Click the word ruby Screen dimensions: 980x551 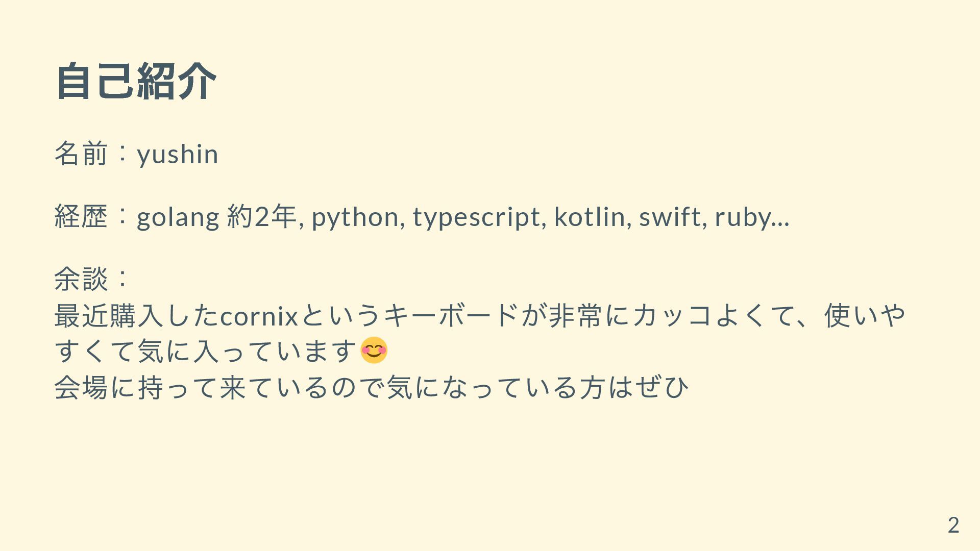pos(743,217)
